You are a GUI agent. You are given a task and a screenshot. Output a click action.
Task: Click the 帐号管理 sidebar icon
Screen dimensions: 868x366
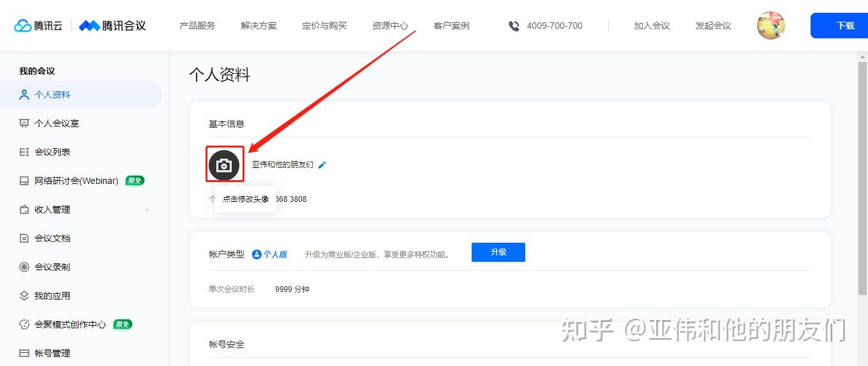(x=24, y=353)
